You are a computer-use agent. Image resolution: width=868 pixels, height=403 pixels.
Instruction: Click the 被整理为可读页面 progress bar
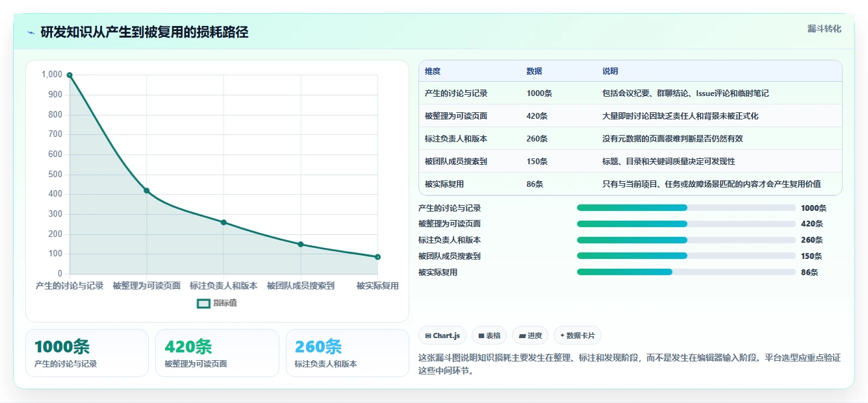(x=686, y=224)
